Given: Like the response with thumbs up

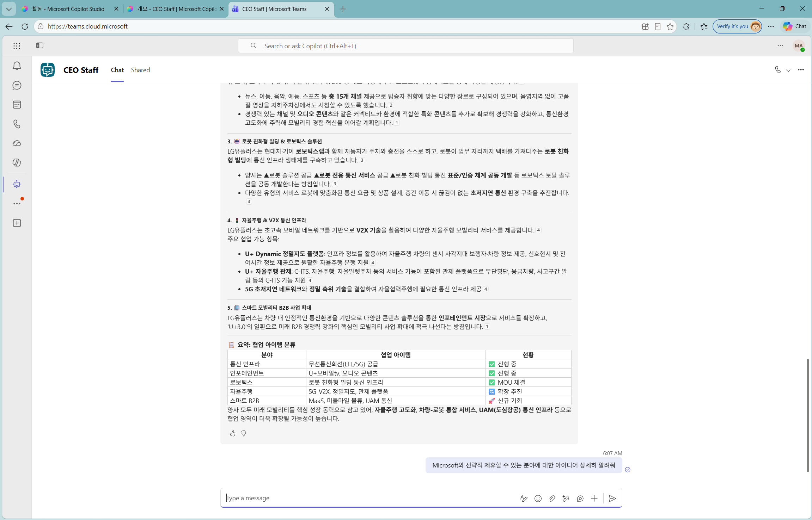Looking at the screenshot, I should 233,433.
